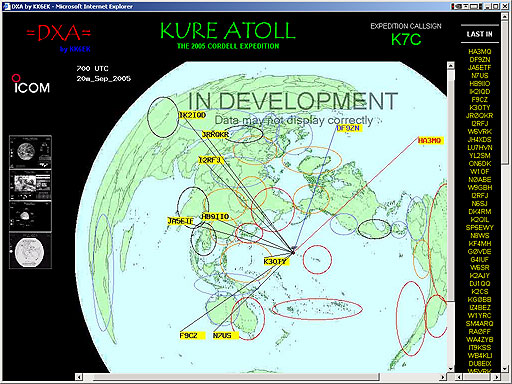Viewport: 512px width, 384px height.
Task: Click HA3MQ in the Last In list
Action: [x=480, y=51]
